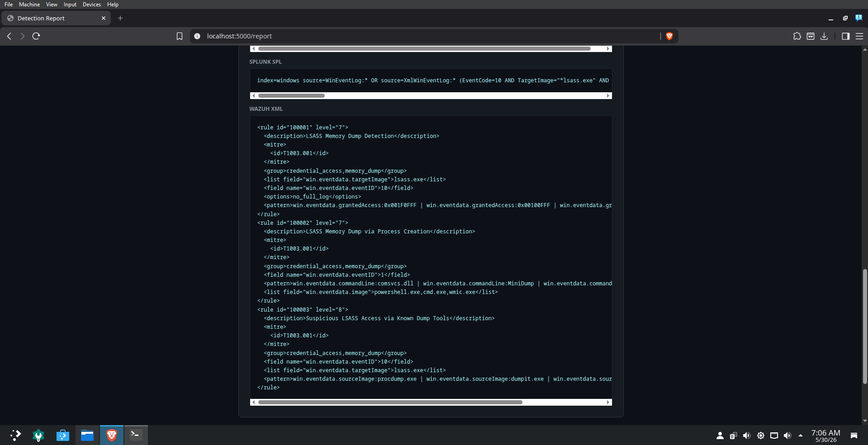
Task: Open the Help menu
Action: (x=113, y=5)
